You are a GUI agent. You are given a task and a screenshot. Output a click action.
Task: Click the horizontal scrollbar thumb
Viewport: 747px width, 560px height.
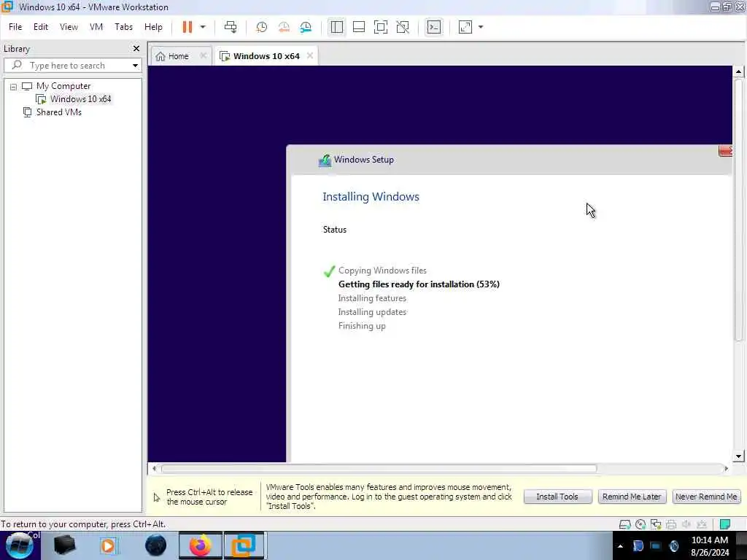pyautogui.click(x=379, y=469)
